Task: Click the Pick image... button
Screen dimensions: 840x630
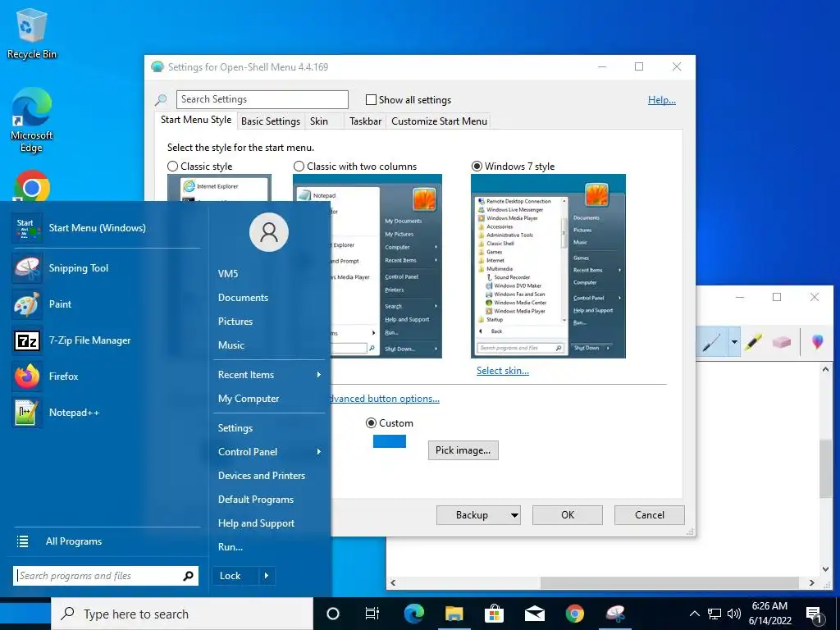Action: 463,450
